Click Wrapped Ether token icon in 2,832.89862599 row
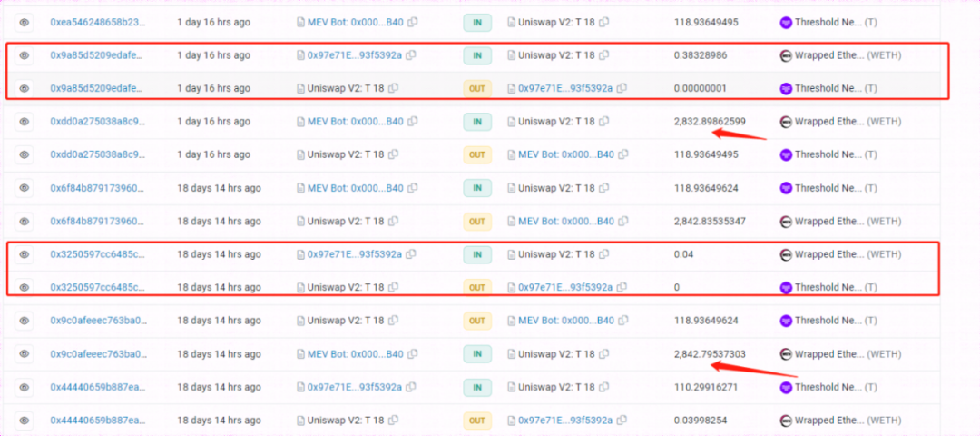This screenshot has height=436, width=980. [x=786, y=121]
